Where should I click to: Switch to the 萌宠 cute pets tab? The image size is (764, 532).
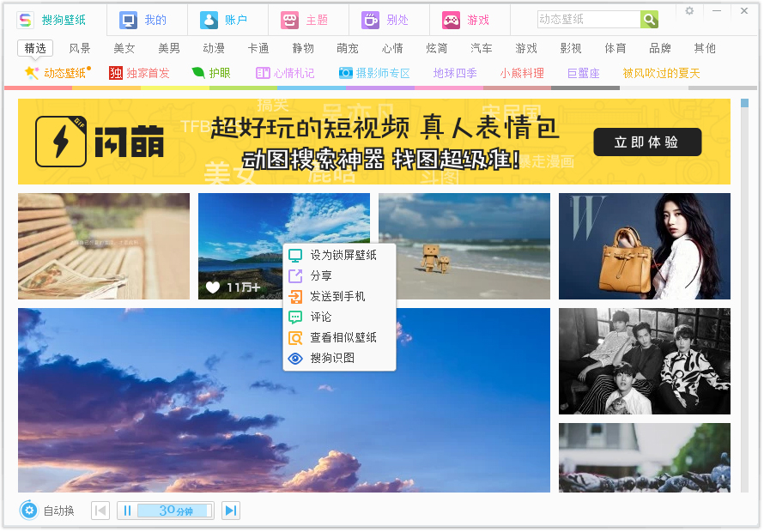[347, 49]
